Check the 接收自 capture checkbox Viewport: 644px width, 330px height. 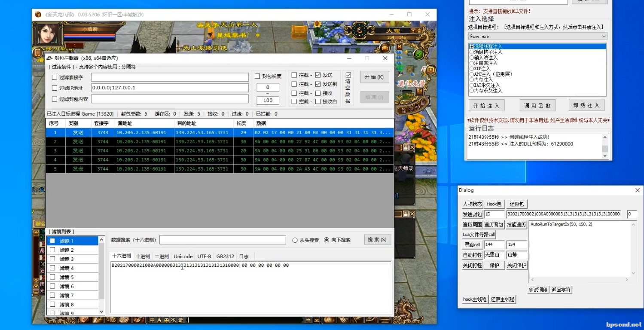318,102
